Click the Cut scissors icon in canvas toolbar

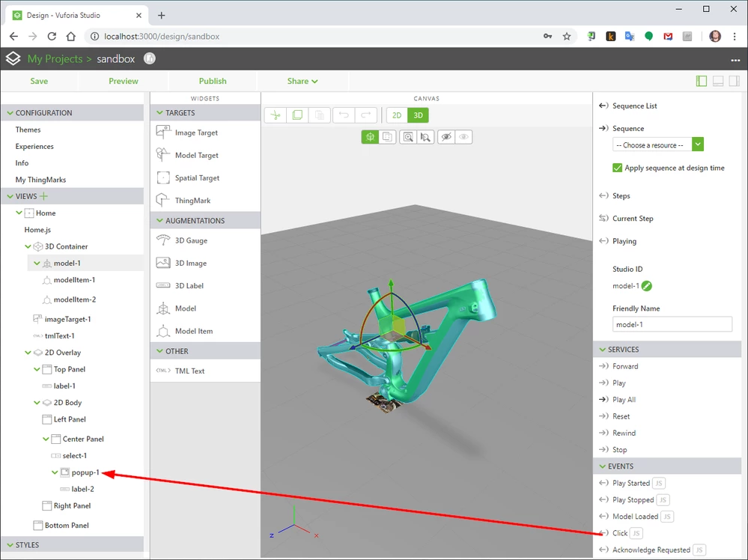276,115
